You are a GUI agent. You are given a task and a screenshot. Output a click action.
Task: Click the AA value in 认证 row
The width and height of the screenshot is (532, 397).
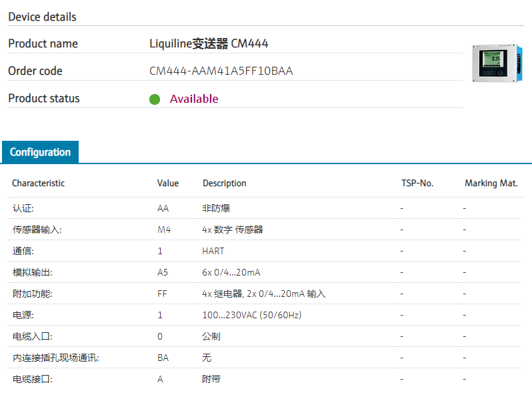(x=163, y=208)
